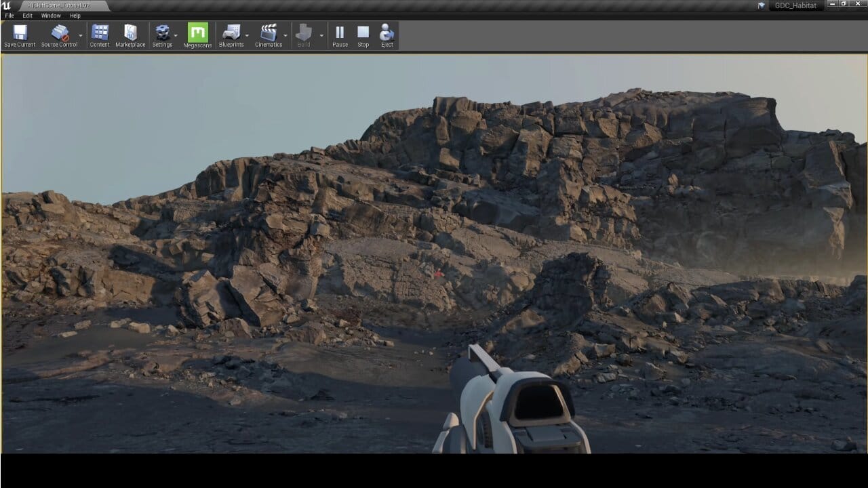Open the Window menu

point(51,15)
